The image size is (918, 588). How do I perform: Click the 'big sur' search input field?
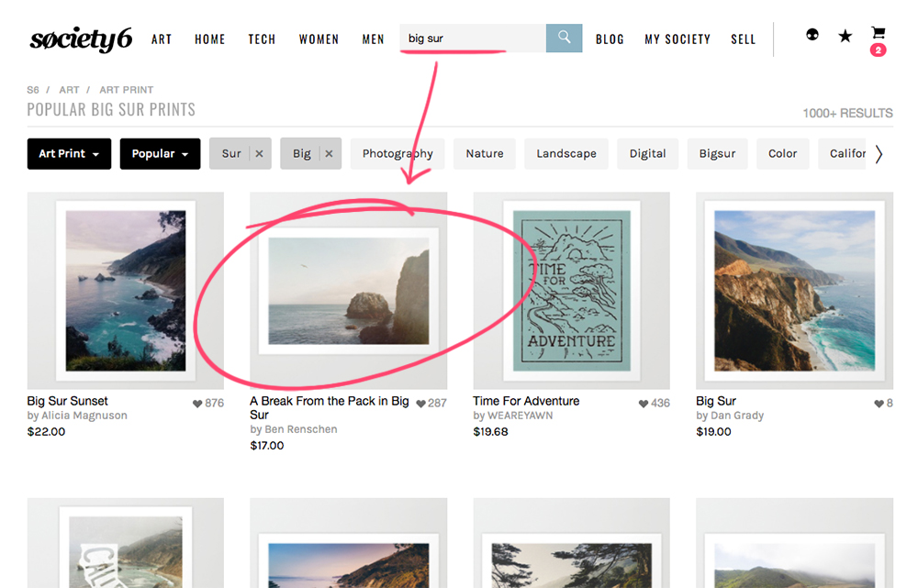[468, 38]
